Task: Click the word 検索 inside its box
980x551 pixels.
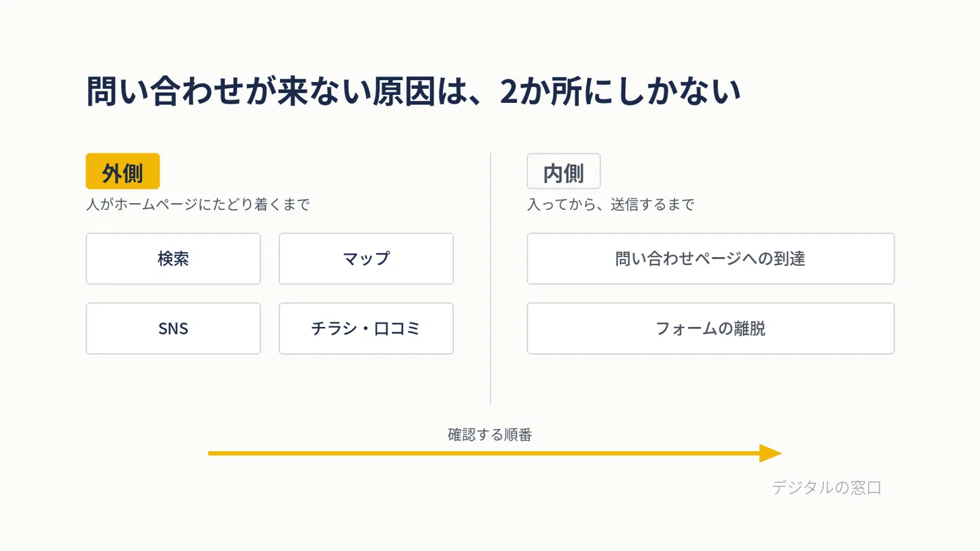Action: tap(173, 258)
